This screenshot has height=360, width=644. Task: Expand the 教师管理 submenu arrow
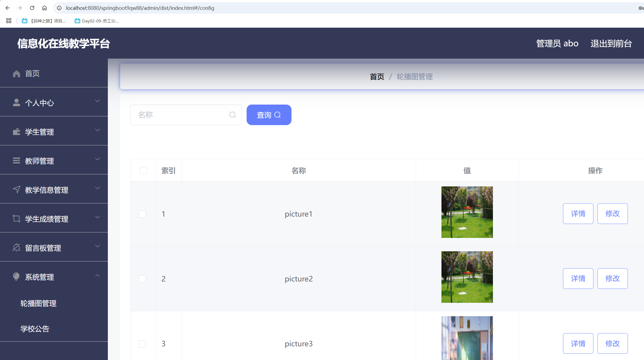pyautogui.click(x=98, y=159)
